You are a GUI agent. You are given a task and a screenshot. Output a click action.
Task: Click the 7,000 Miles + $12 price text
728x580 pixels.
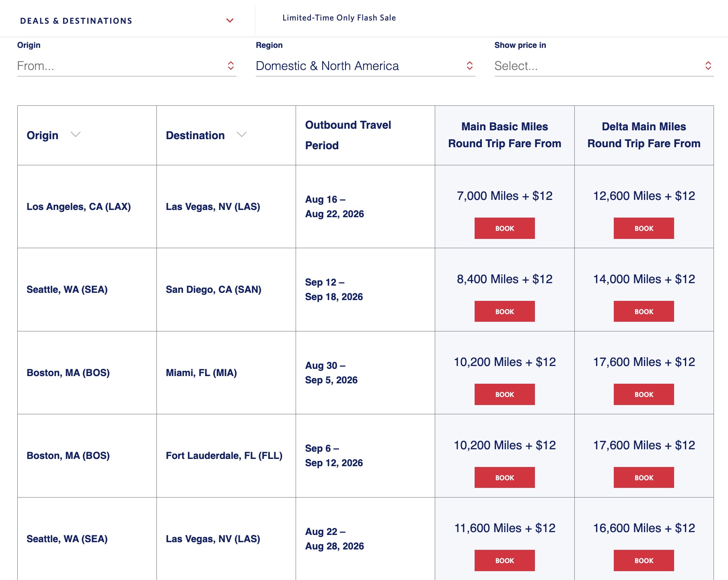504,196
